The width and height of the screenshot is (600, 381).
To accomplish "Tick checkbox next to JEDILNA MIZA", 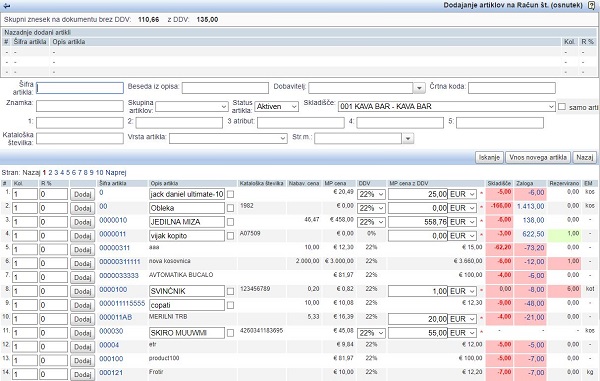I will [230, 222].
